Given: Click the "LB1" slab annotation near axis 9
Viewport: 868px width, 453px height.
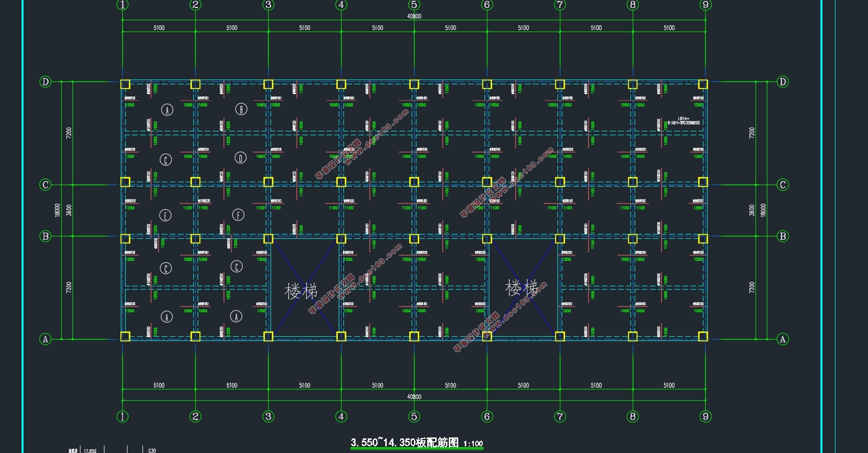Looking at the screenshot, I should click(x=684, y=121).
